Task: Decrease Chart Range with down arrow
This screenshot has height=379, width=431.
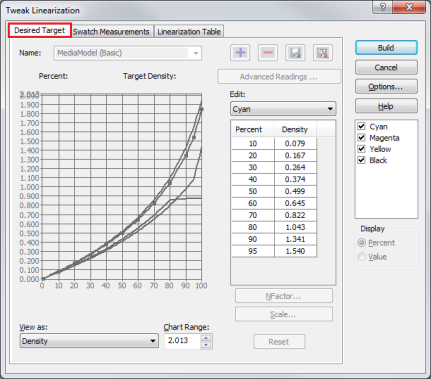Action: [206, 345]
